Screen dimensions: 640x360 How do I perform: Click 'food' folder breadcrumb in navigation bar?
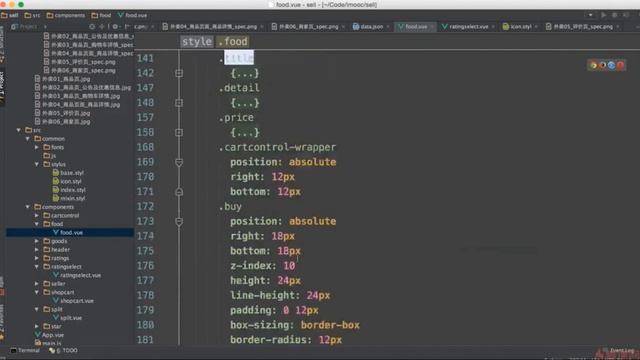(101, 15)
